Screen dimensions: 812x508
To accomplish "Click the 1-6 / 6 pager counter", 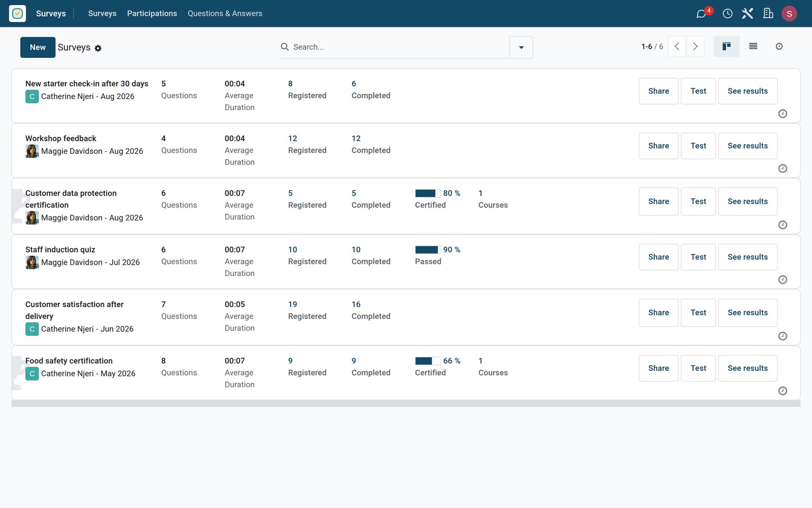I will point(652,47).
